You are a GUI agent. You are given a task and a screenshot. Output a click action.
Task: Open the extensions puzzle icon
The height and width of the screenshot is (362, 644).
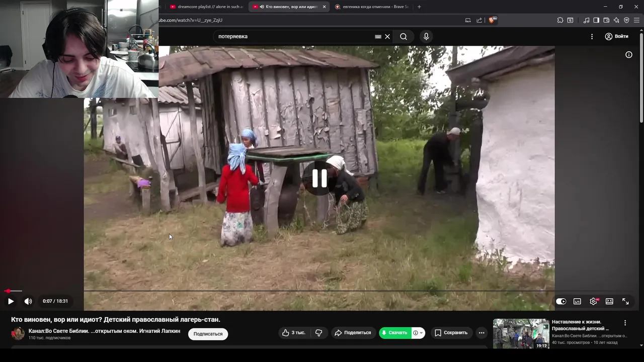(560, 20)
